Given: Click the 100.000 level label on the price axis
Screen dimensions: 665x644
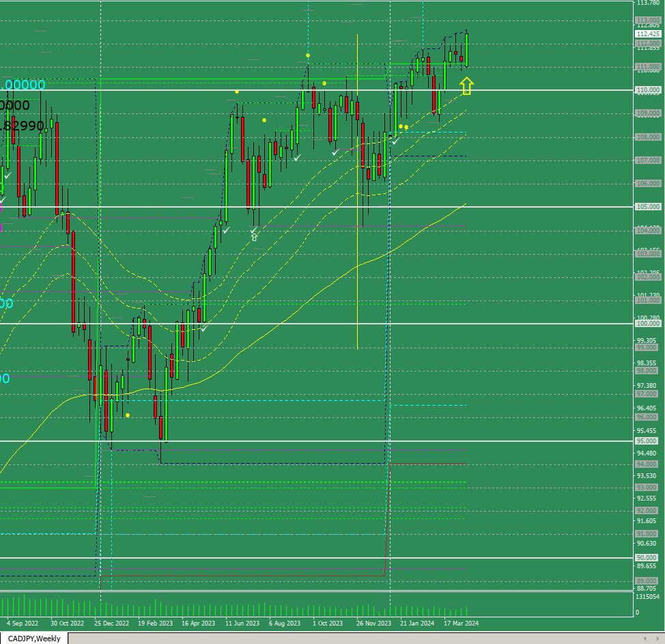Looking at the screenshot, I should (x=648, y=324).
